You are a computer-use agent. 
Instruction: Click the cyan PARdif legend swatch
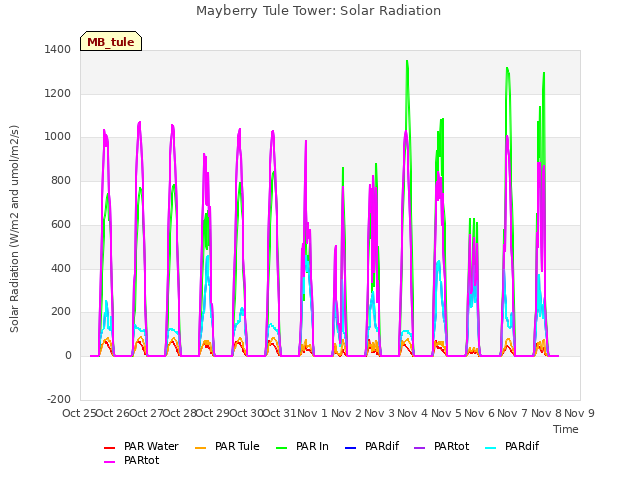click(491, 447)
